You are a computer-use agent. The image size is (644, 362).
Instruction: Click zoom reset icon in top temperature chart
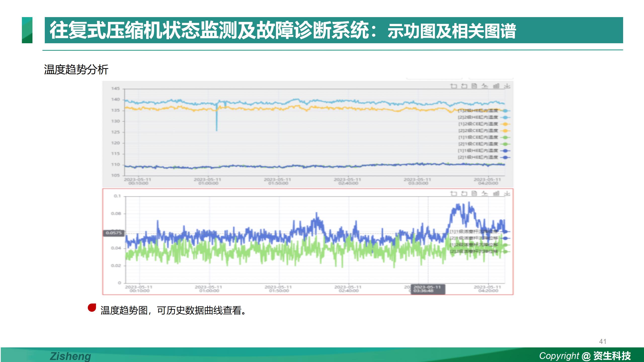tap(464, 86)
